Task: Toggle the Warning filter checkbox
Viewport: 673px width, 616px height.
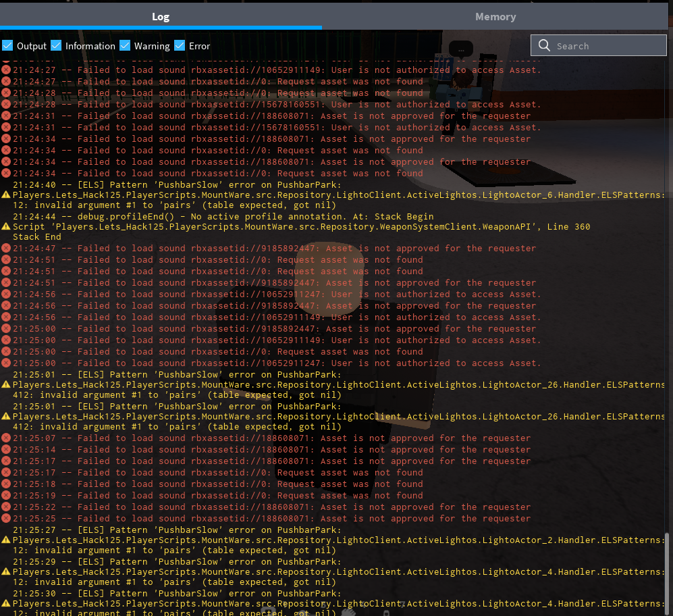Action: 125,46
